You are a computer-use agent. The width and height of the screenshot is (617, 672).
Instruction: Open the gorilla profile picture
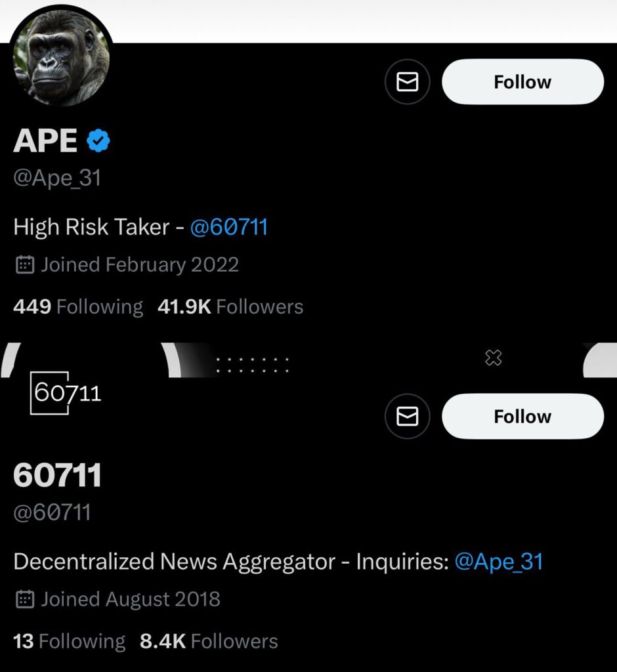coord(62,58)
